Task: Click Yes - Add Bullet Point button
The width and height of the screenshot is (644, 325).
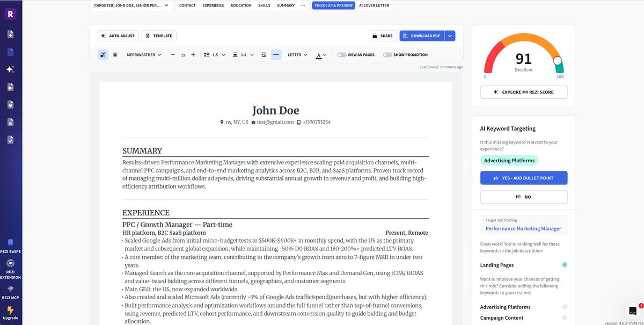Action: (523, 178)
